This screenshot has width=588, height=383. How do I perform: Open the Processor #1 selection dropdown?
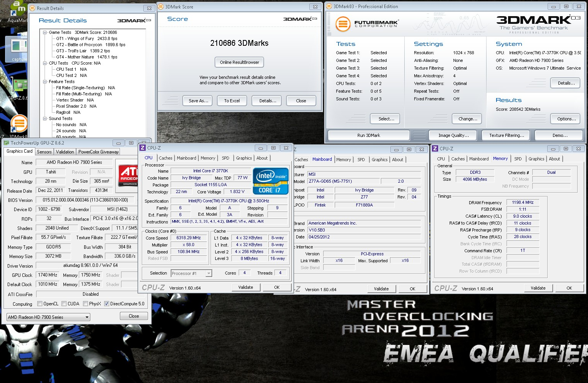[191, 273]
